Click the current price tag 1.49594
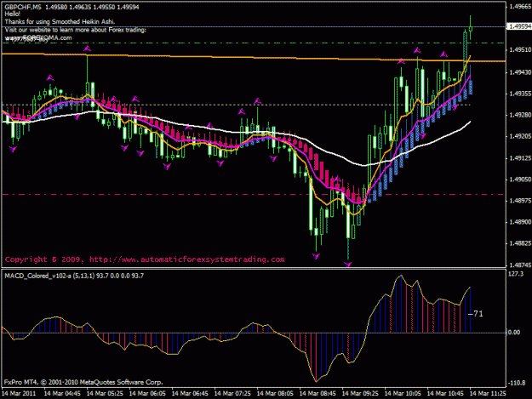 pos(519,26)
